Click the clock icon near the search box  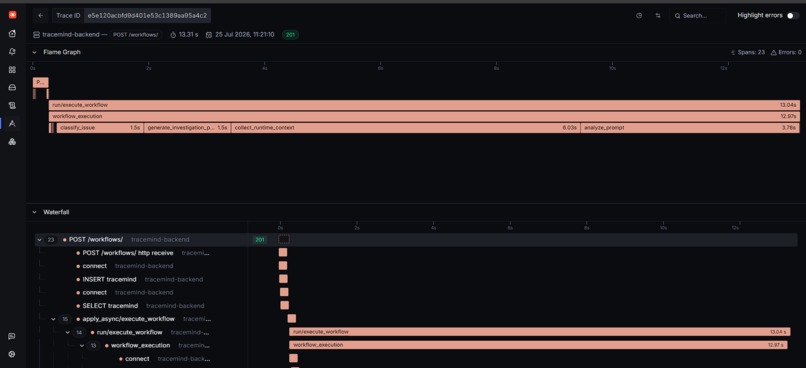639,15
